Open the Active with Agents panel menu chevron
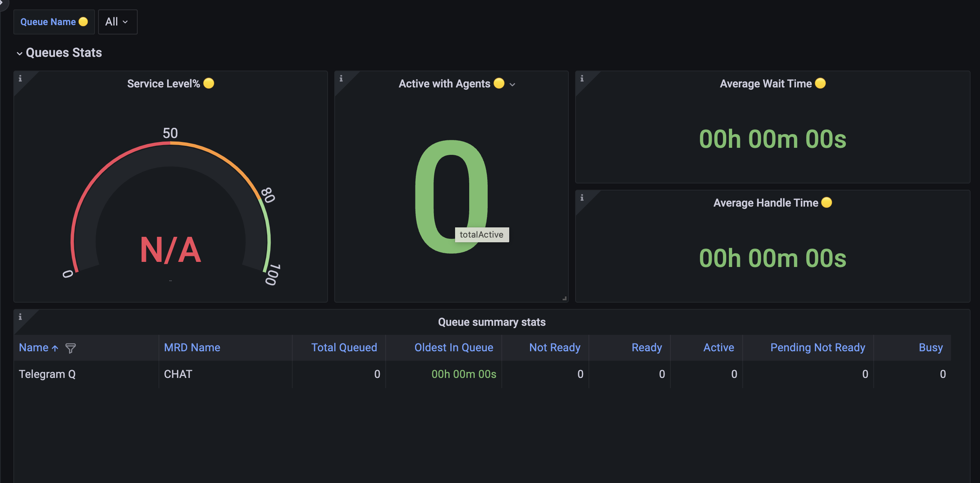Viewport: 980px width, 483px height. [513, 84]
